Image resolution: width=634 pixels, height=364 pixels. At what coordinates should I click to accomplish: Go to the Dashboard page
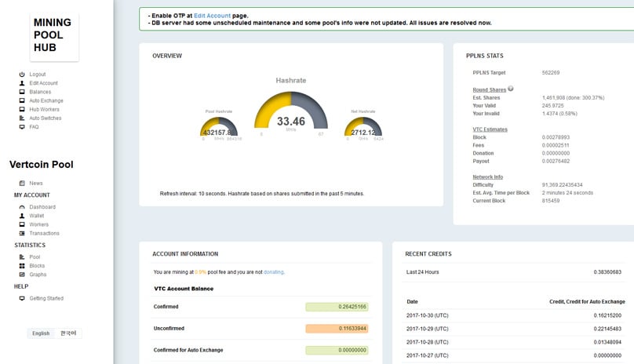click(x=42, y=207)
